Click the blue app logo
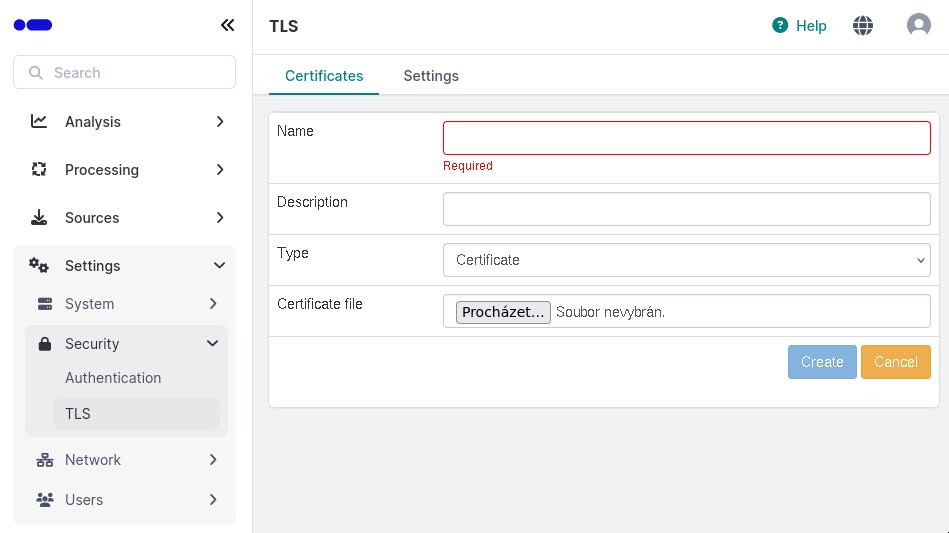 (33, 25)
